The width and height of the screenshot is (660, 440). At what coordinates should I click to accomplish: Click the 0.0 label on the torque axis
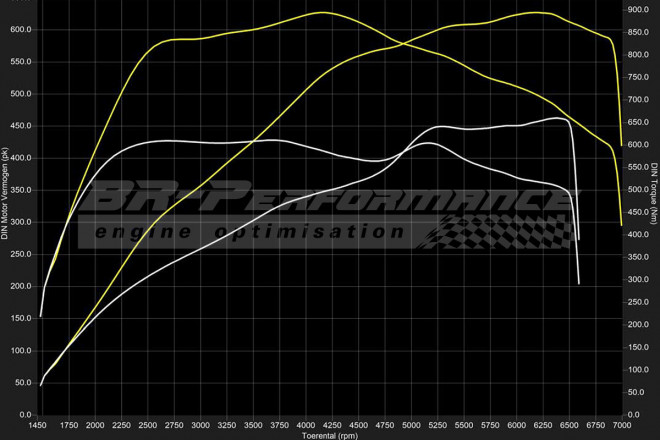[x=634, y=414]
